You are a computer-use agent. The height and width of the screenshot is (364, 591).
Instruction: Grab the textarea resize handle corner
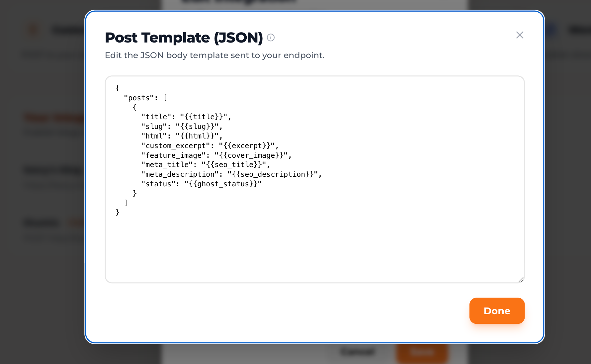[521, 280]
